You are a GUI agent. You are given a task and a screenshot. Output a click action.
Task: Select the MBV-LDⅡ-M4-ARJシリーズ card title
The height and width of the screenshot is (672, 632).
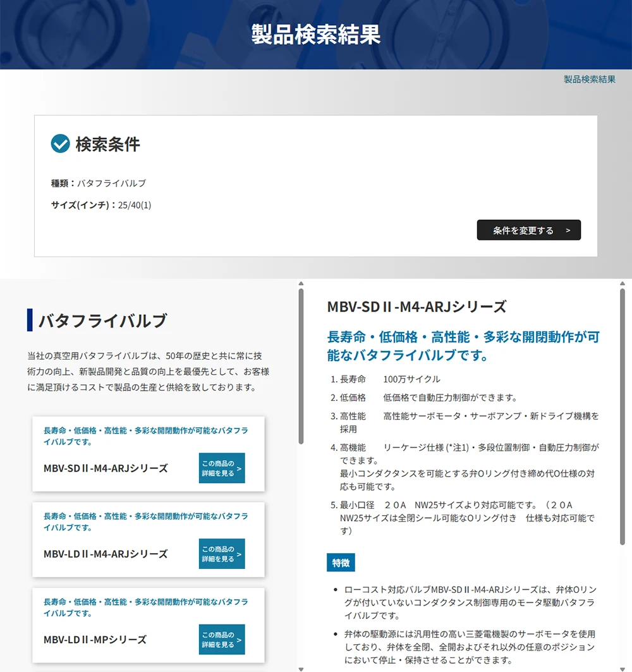(x=106, y=554)
